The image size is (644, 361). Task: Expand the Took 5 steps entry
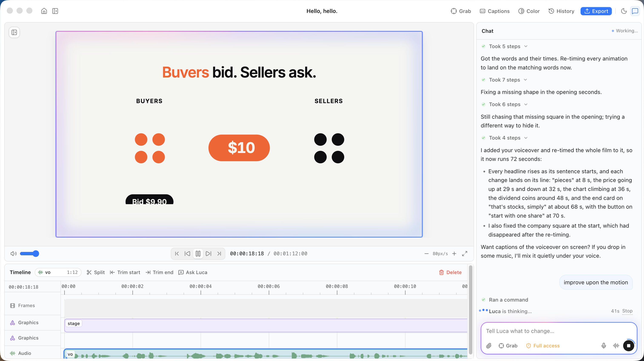point(505,46)
